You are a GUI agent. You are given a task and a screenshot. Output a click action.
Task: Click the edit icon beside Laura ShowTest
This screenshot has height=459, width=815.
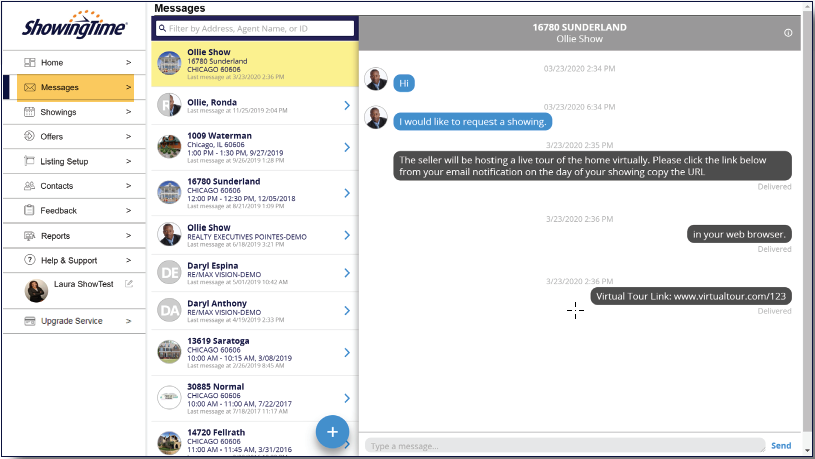pos(129,284)
